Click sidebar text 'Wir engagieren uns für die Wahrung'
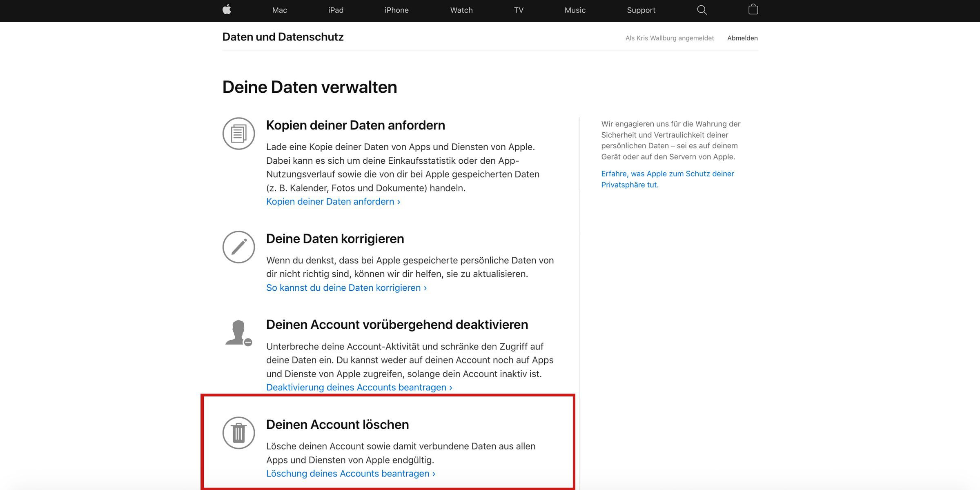Image resolution: width=980 pixels, height=490 pixels. coord(671,140)
